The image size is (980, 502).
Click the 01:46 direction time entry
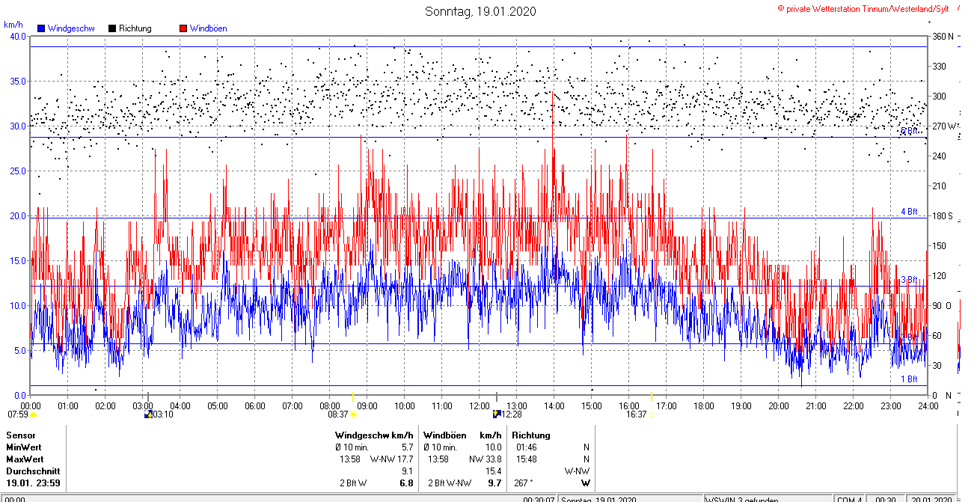click(x=526, y=447)
